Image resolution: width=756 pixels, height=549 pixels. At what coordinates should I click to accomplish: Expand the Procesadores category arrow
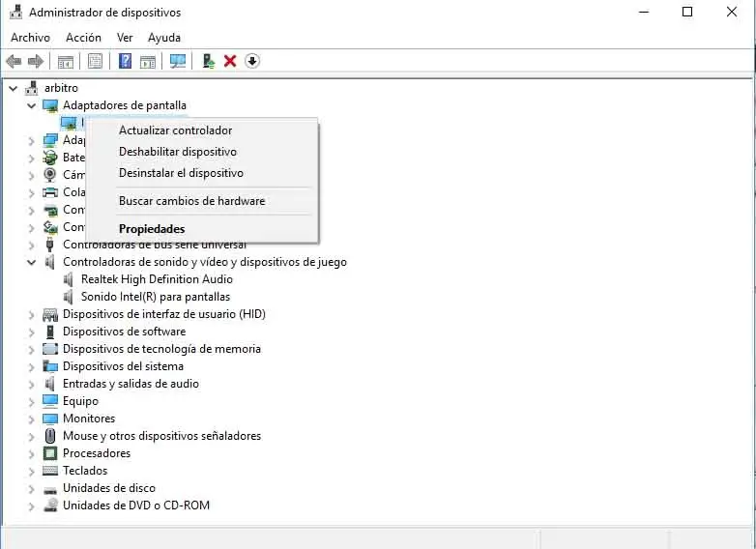tap(31, 453)
